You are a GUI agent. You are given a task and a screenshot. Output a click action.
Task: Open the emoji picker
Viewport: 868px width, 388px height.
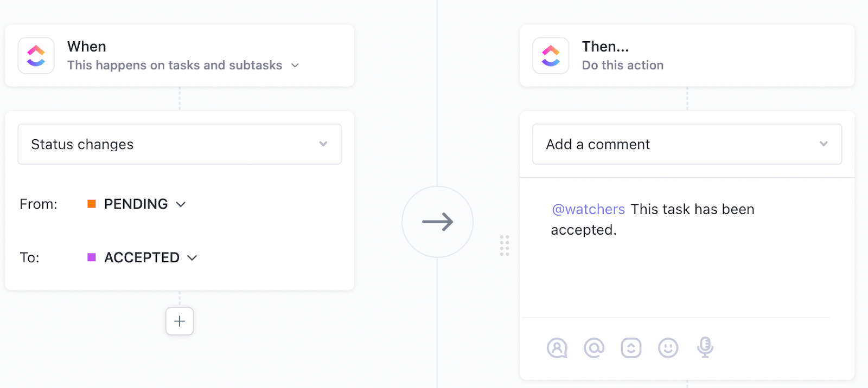coord(668,348)
